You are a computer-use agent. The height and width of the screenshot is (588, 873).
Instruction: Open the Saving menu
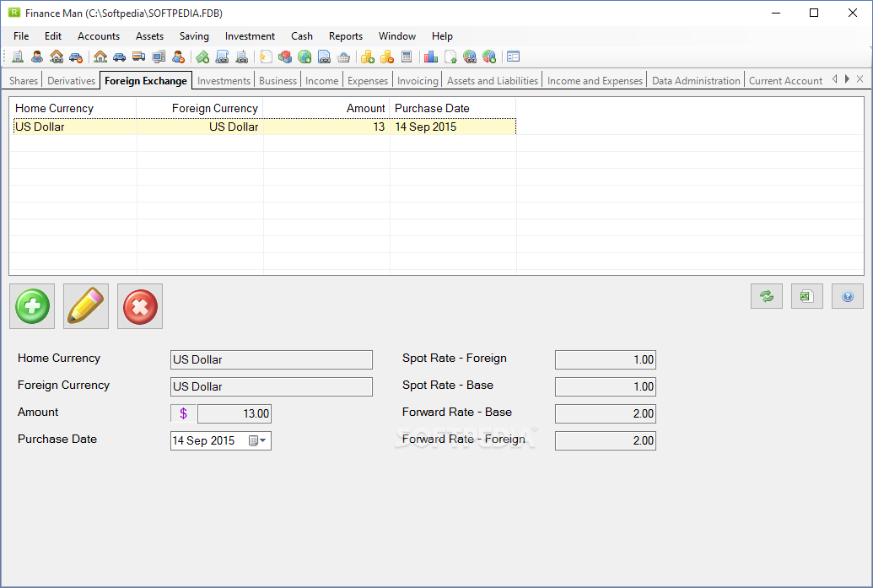[194, 36]
